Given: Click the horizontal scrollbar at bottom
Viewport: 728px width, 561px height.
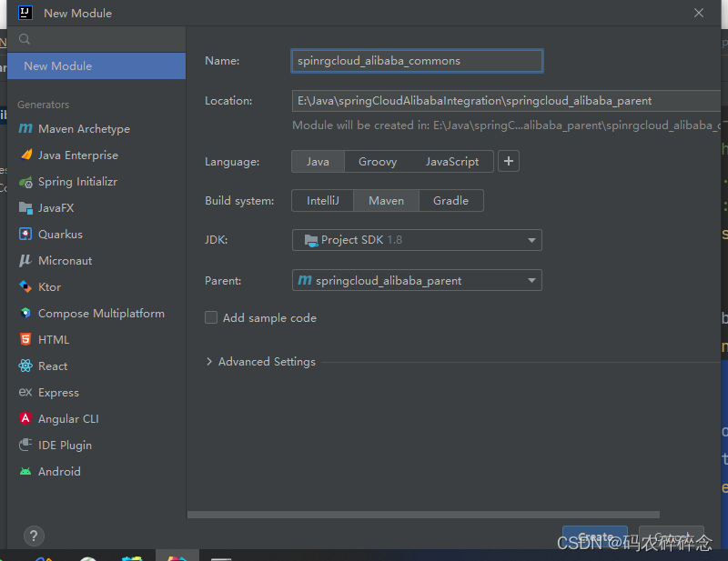Looking at the screenshot, I should click(x=423, y=514).
